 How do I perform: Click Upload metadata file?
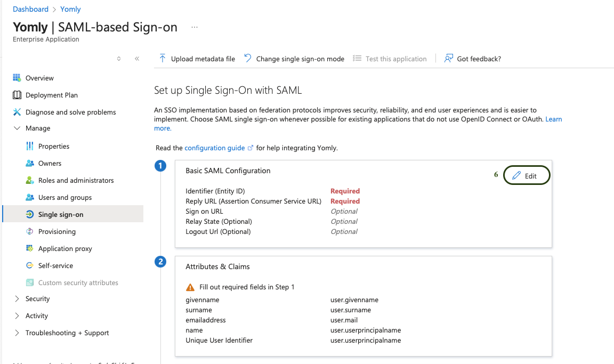pos(197,59)
